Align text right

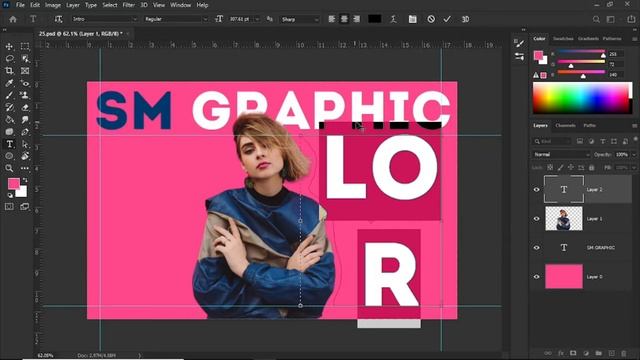(x=357, y=19)
